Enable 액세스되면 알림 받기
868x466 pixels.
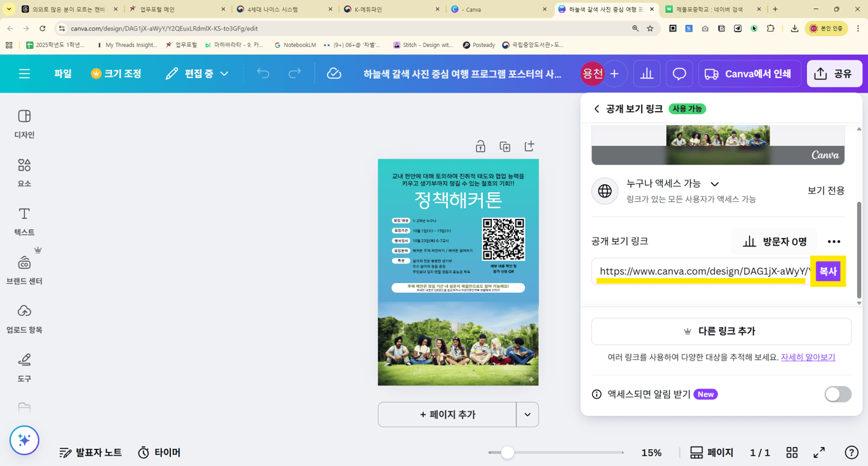click(x=837, y=394)
